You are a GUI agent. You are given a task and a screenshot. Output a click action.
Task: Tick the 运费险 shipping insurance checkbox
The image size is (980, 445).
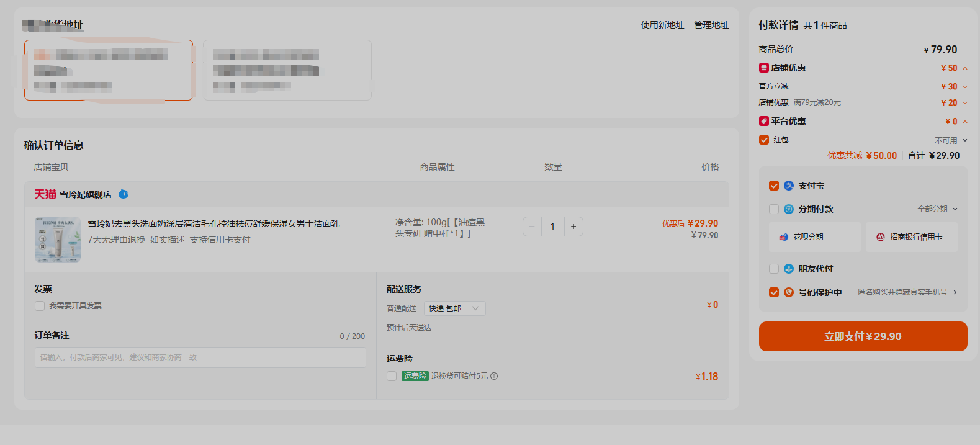(x=392, y=376)
